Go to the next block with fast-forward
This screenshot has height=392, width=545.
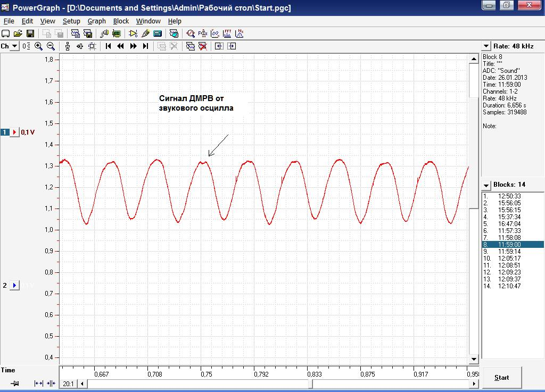133,46
